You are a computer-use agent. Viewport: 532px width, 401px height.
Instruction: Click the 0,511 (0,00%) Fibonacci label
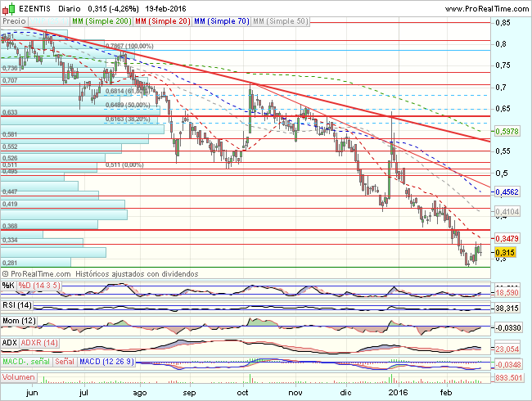pos(124,164)
